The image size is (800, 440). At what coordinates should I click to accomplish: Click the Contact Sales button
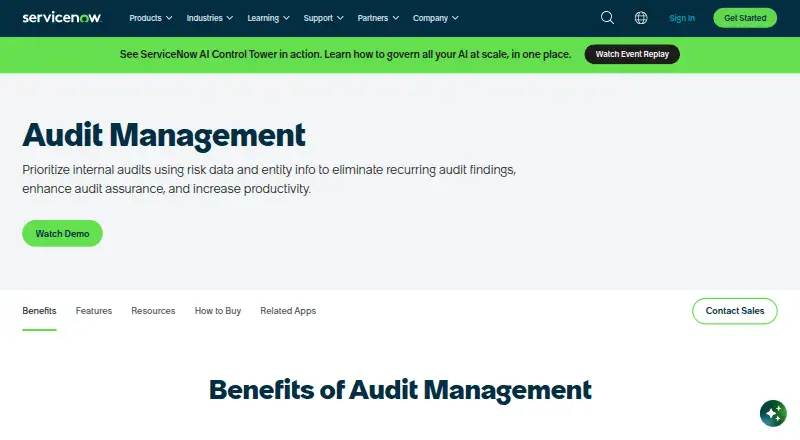[735, 311]
